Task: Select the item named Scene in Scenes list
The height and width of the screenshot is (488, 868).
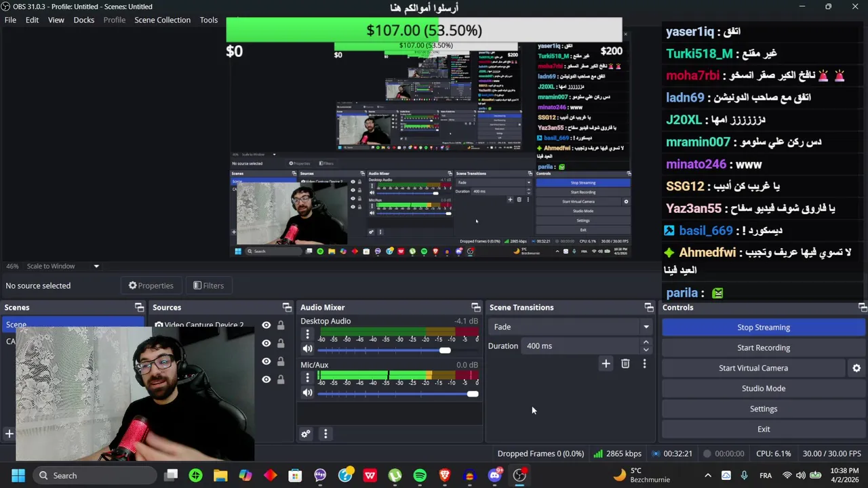Action: coord(73,323)
